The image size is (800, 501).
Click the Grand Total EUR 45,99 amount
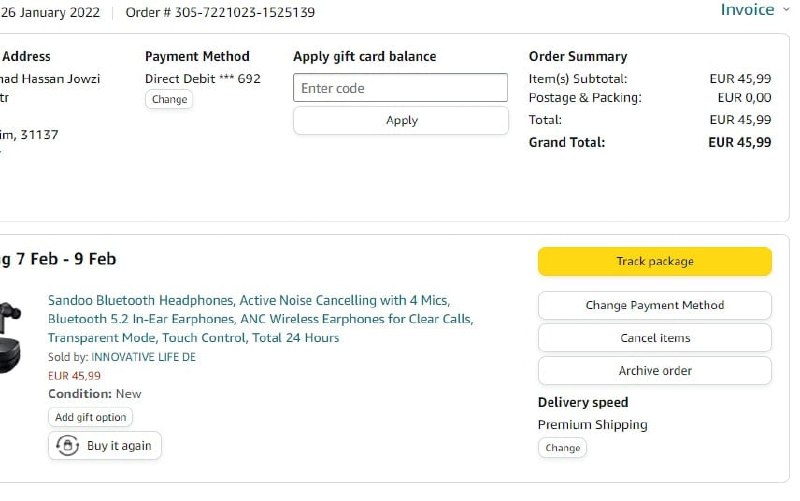coord(739,142)
